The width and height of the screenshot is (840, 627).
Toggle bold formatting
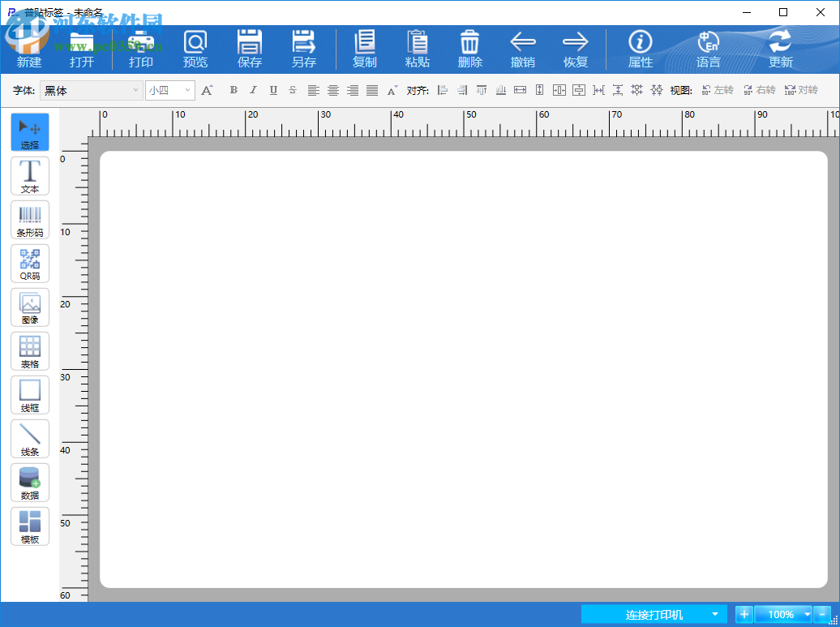(x=234, y=90)
